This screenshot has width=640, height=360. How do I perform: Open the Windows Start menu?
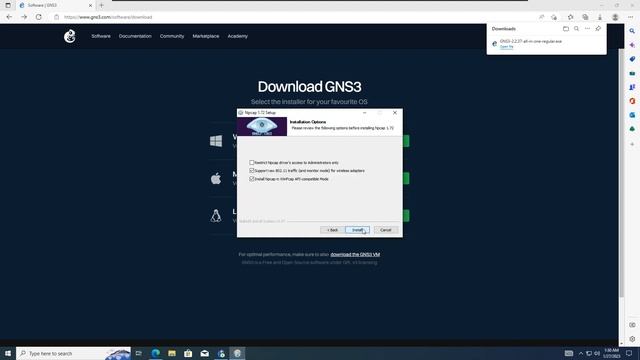click(x=8, y=353)
